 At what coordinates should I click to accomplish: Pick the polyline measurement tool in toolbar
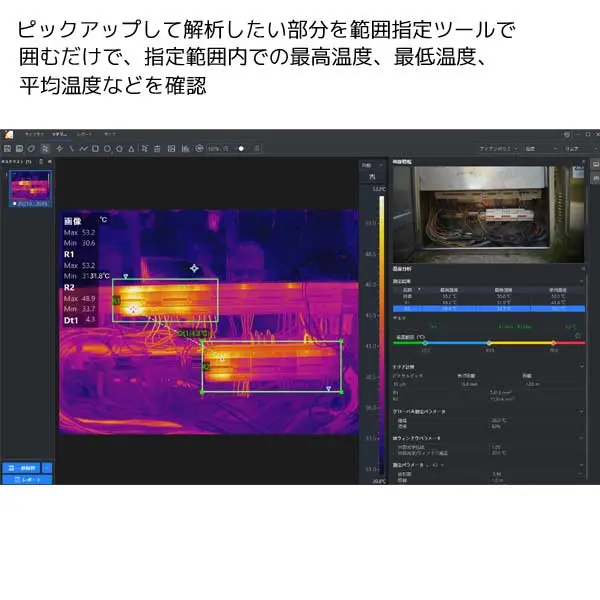[x=83, y=149]
